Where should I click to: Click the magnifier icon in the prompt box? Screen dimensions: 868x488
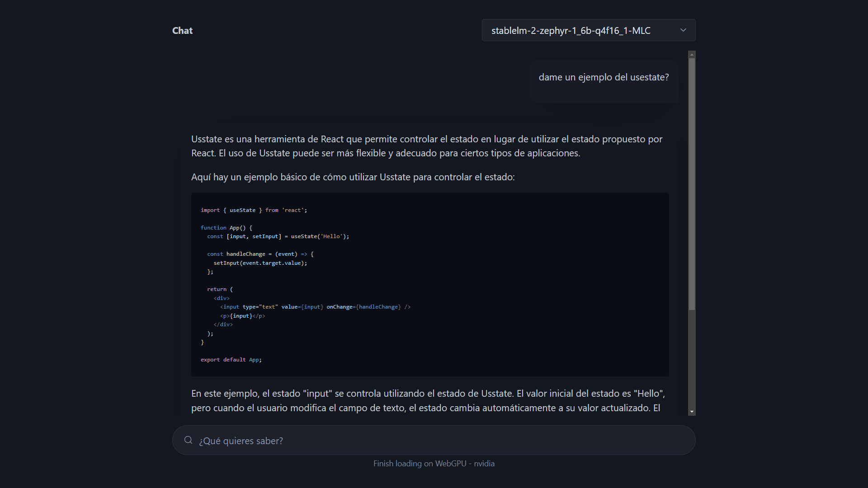(188, 440)
